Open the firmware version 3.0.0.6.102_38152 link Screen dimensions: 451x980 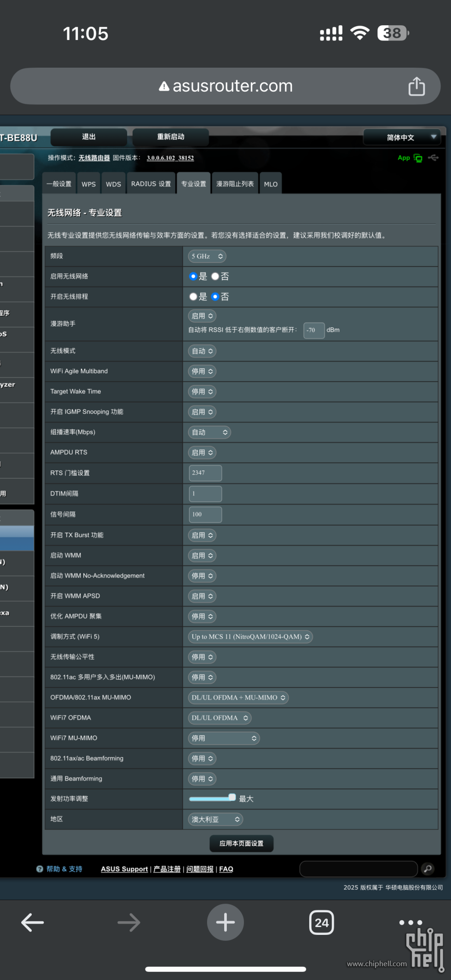[x=170, y=158]
